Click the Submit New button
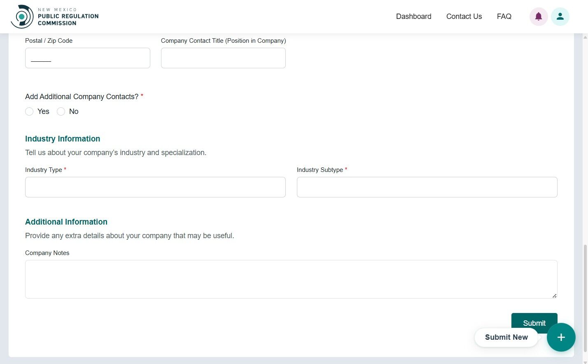 tap(506, 337)
